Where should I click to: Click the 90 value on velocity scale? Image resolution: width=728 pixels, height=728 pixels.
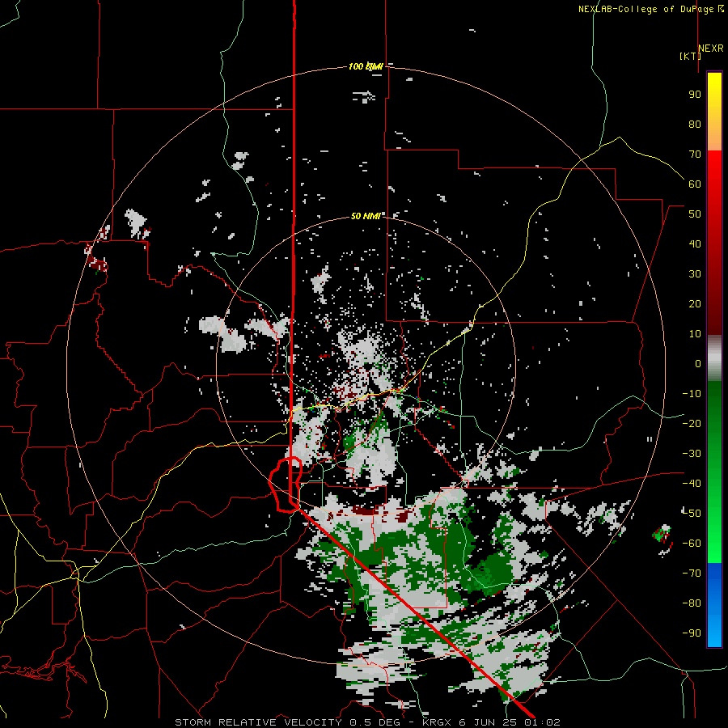pyautogui.click(x=695, y=95)
